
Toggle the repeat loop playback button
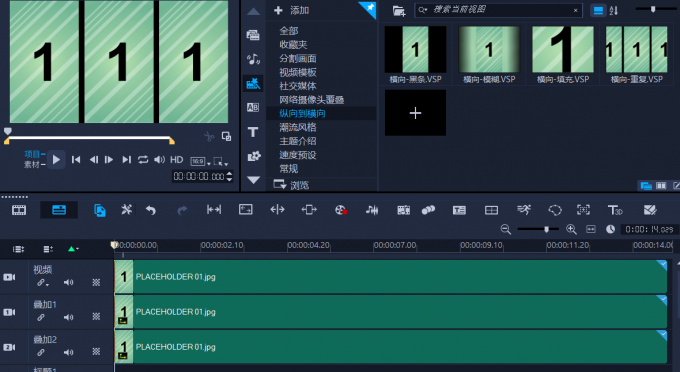pos(143,160)
